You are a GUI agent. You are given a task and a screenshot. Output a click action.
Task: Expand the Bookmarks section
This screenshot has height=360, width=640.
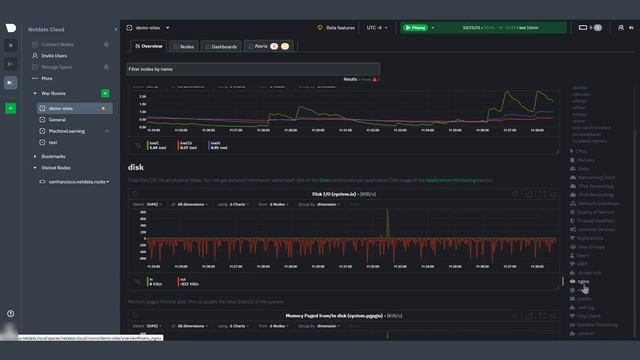(35, 156)
